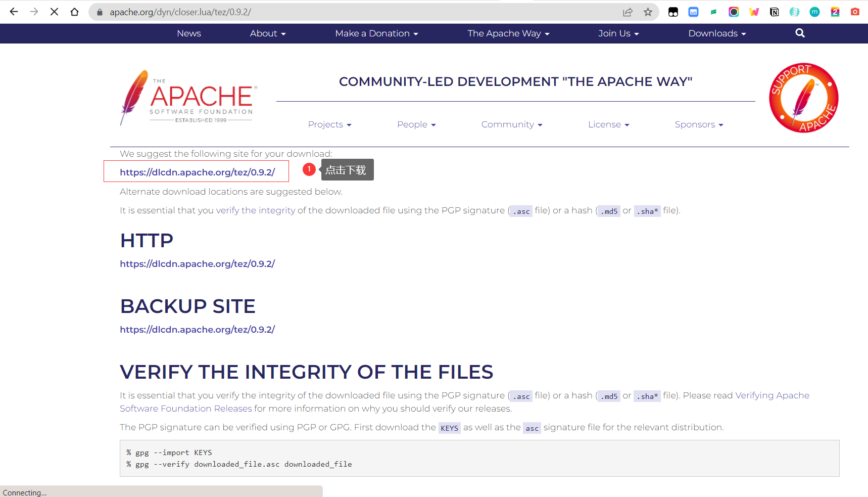This screenshot has height=497, width=868.
Task: Open the browser home page
Action: tap(74, 12)
